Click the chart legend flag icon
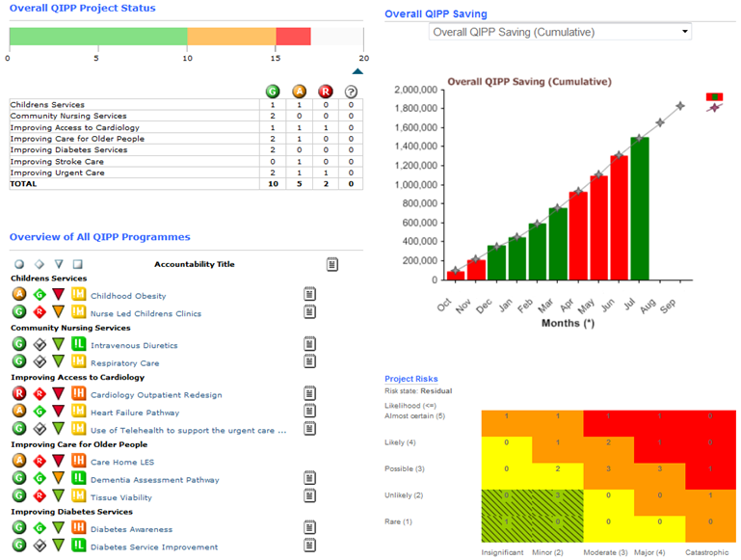Image resolution: width=741 pixels, height=560 pixels. [714, 97]
